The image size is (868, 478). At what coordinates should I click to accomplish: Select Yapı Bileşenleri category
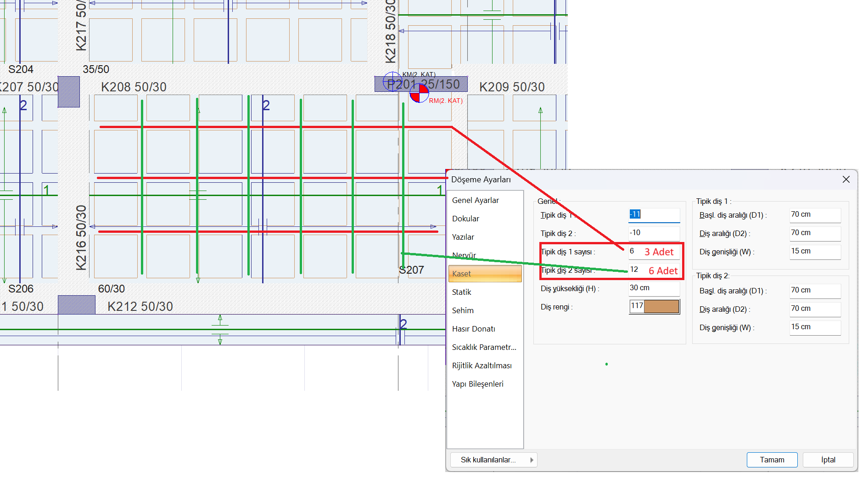(477, 384)
